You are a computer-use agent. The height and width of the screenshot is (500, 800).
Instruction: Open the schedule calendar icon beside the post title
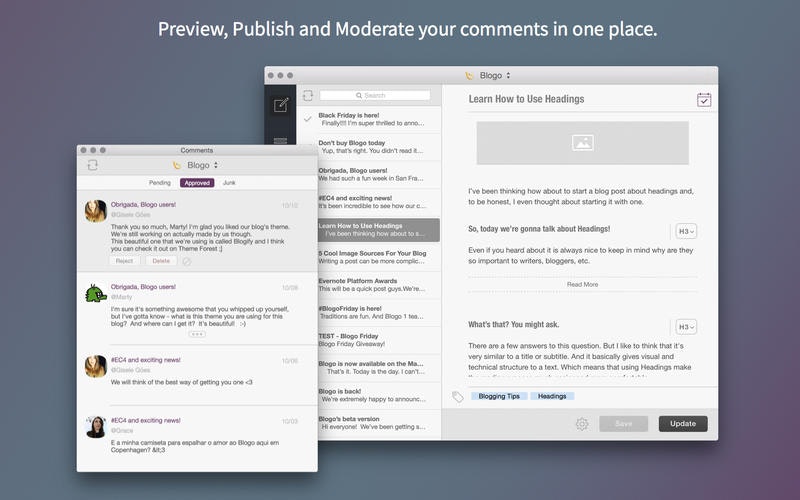(x=704, y=99)
